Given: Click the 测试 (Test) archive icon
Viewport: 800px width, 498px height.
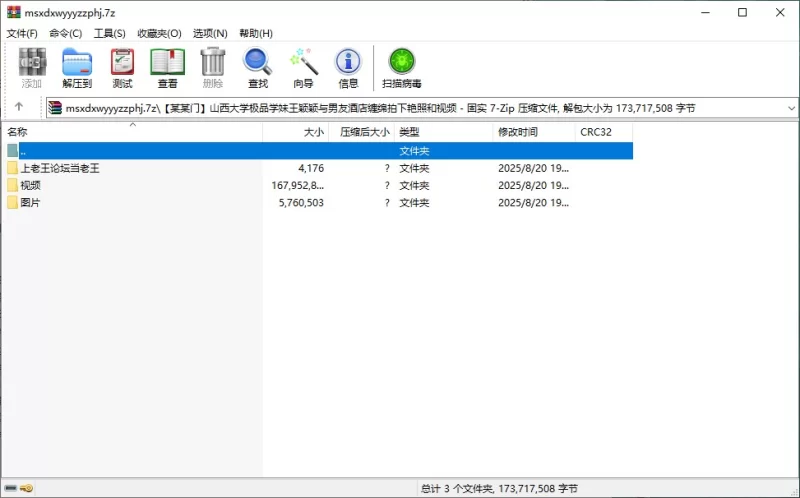Looking at the screenshot, I should 122,62.
